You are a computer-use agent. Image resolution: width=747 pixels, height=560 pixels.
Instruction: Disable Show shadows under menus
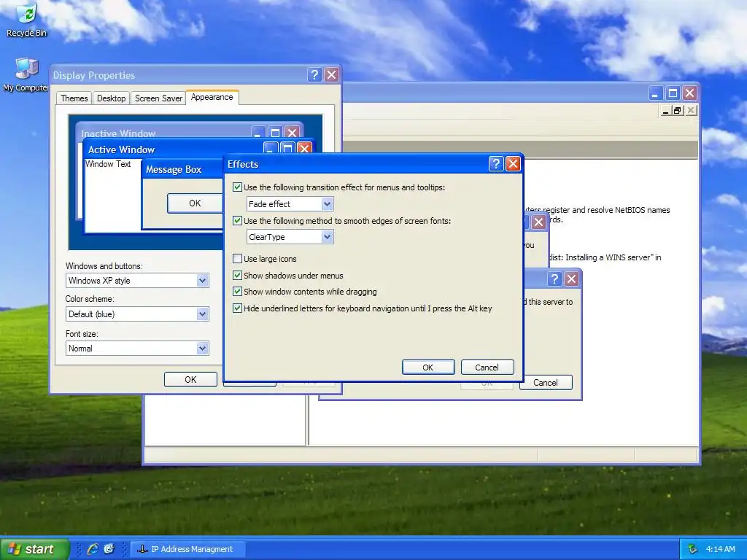[x=237, y=275]
